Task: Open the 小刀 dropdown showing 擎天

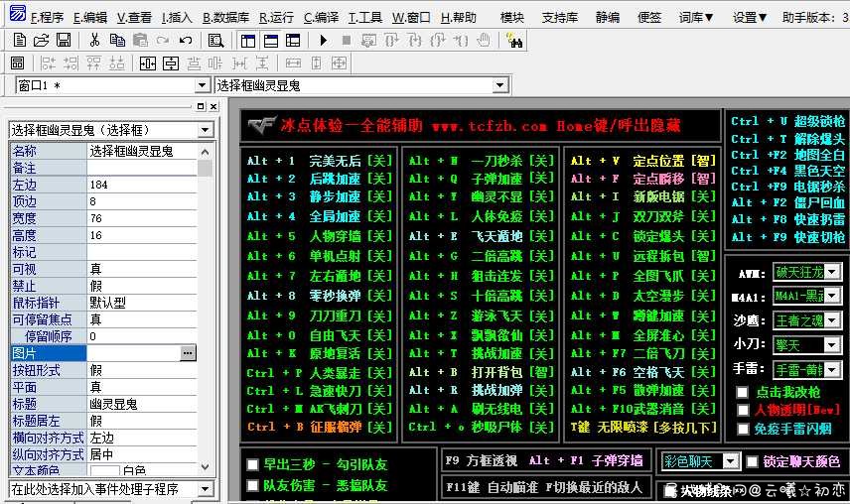Action: pos(832,345)
